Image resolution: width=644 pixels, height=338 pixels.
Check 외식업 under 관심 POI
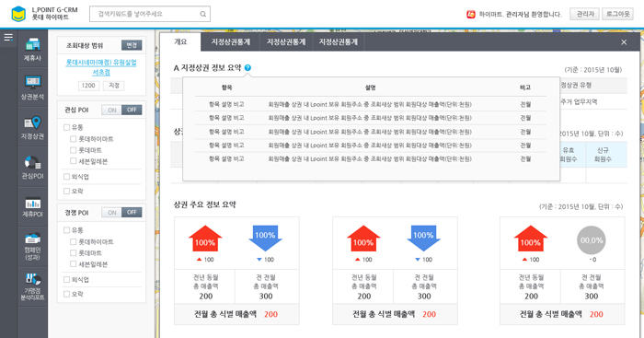66,177
